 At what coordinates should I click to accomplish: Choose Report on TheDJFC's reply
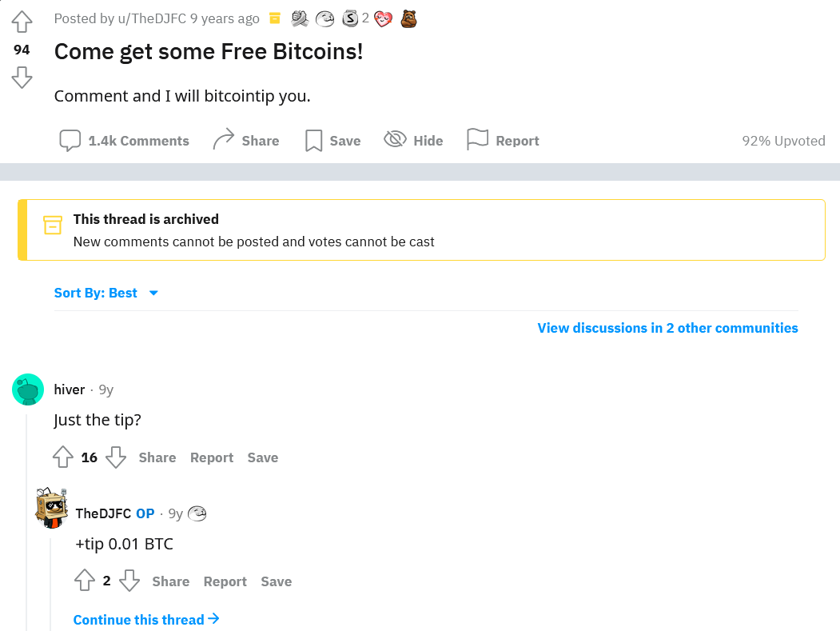(x=225, y=581)
